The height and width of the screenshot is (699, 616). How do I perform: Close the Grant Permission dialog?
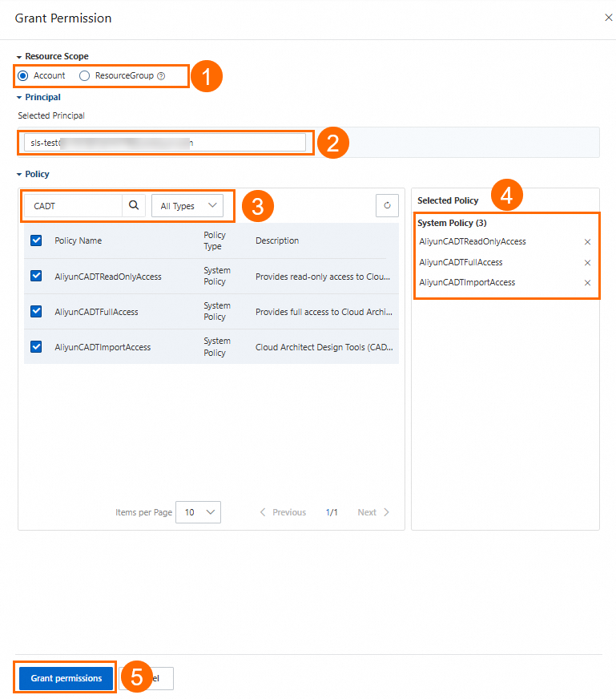[609, 18]
